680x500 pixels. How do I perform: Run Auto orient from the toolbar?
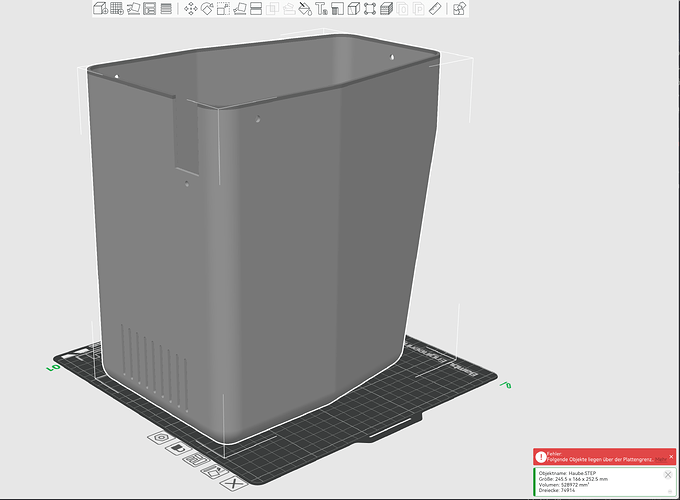pos(133,8)
